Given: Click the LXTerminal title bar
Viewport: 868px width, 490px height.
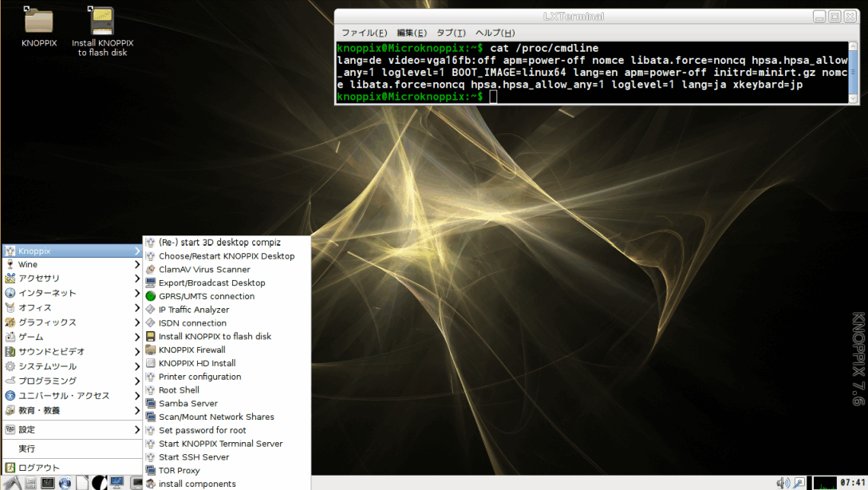Looking at the screenshot, I should (x=574, y=17).
